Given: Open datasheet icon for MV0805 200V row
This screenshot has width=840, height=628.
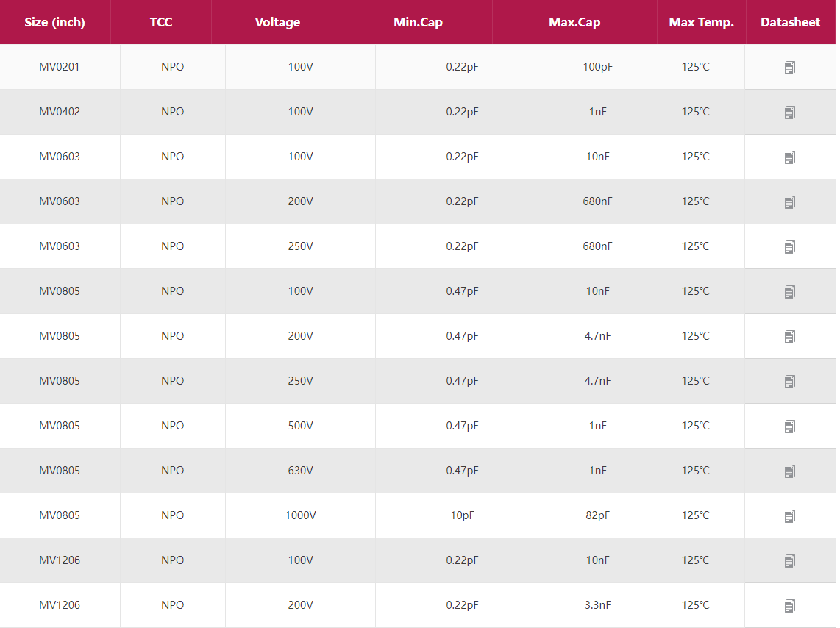Looking at the screenshot, I should pos(789,337).
